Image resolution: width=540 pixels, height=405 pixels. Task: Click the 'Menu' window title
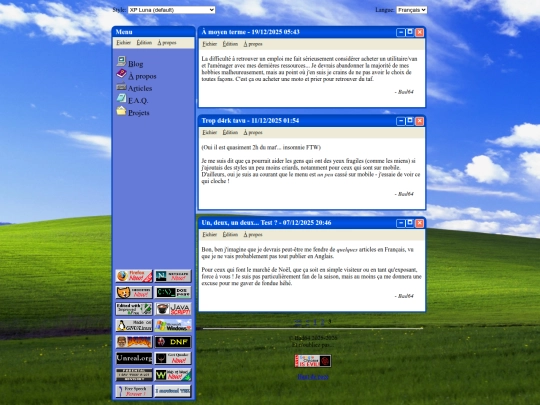(x=124, y=32)
